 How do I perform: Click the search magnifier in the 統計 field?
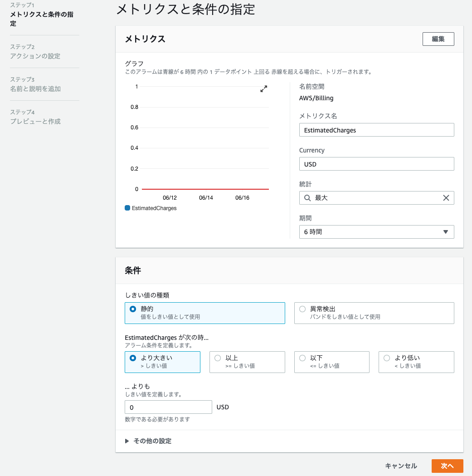[x=307, y=198]
